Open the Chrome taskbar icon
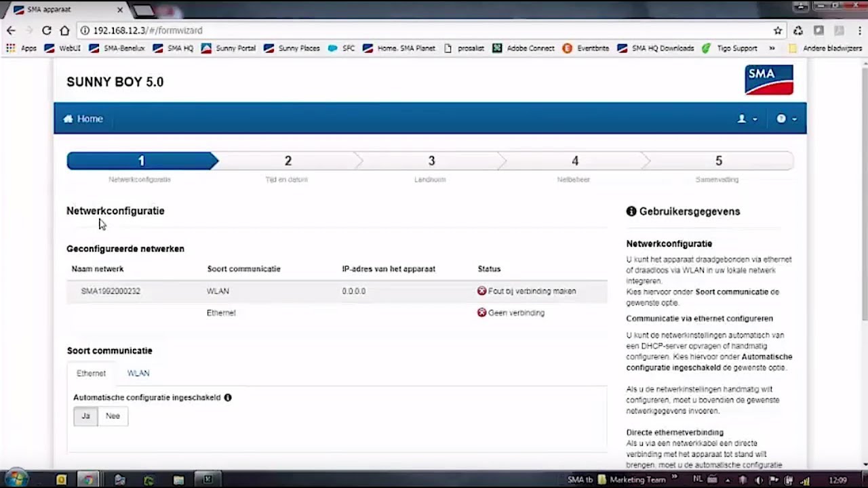 tap(87, 480)
